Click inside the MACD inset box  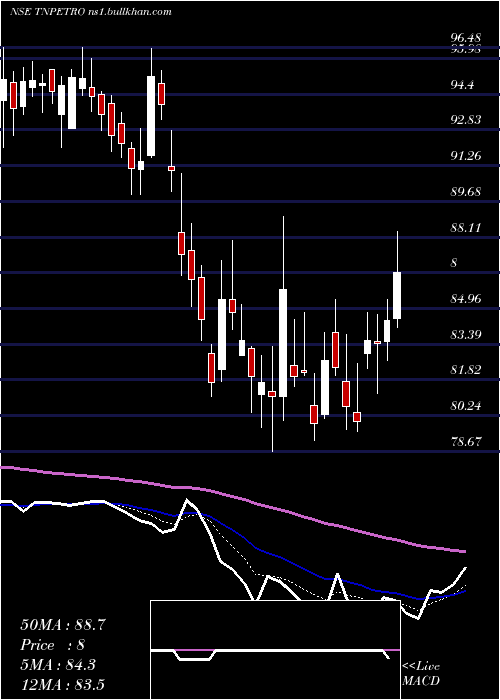[x=275, y=650]
